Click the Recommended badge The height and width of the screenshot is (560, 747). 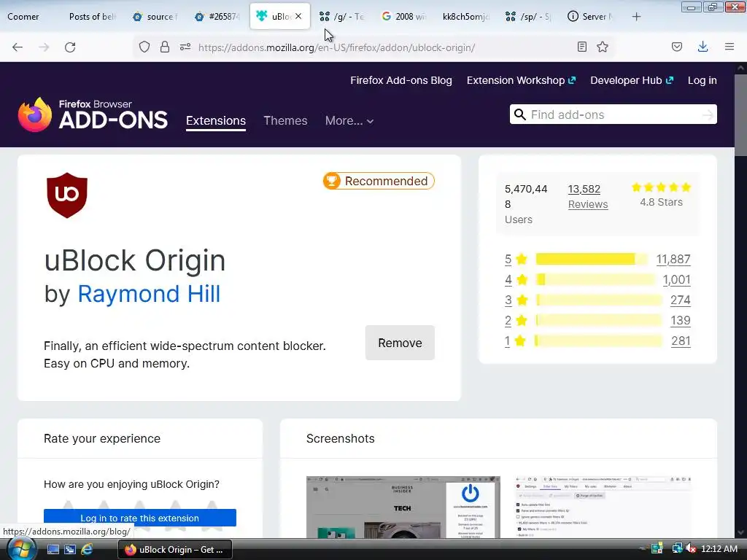[x=379, y=181]
